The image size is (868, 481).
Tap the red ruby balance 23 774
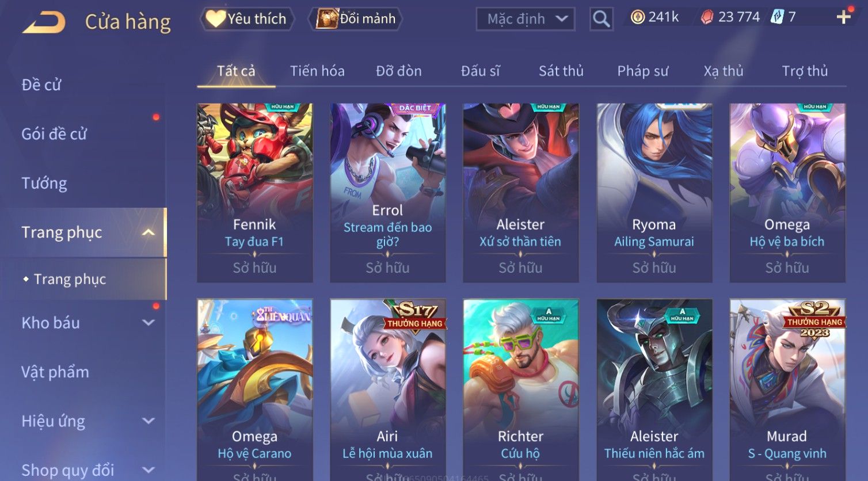(x=730, y=17)
